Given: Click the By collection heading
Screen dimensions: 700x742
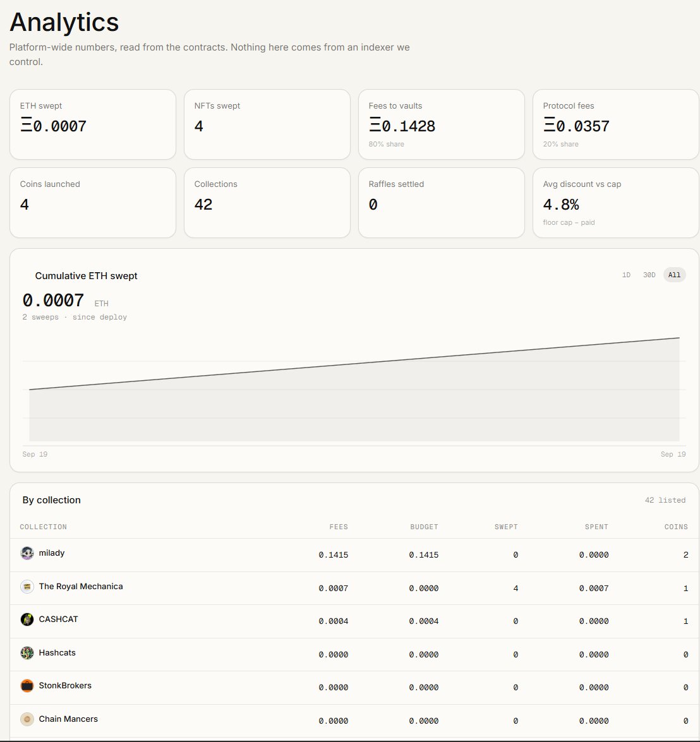Looking at the screenshot, I should click(52, 500).
